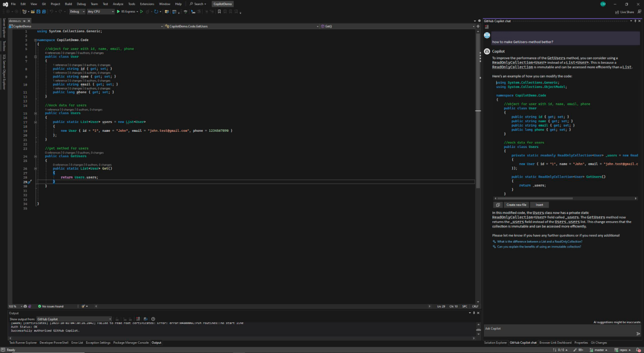Collapse the public class GetUsers outlining toggle

coord(35,156)
